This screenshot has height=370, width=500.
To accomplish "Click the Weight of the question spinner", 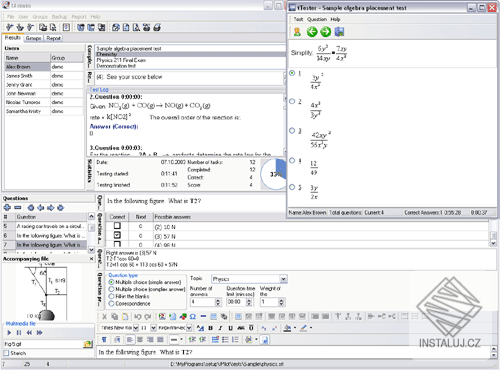I will (x=281, y=302).
